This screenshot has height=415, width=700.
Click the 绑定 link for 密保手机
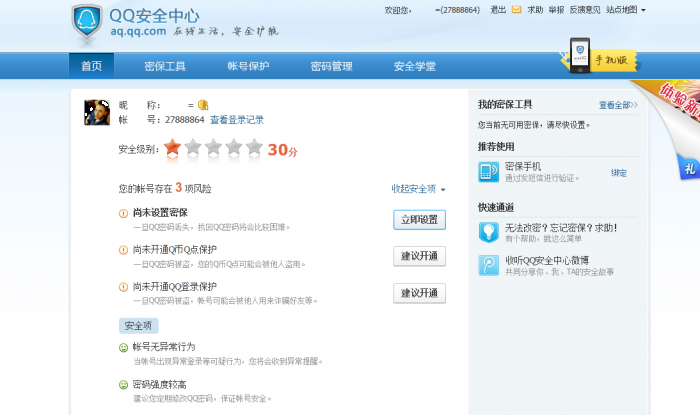pos(619,173)
